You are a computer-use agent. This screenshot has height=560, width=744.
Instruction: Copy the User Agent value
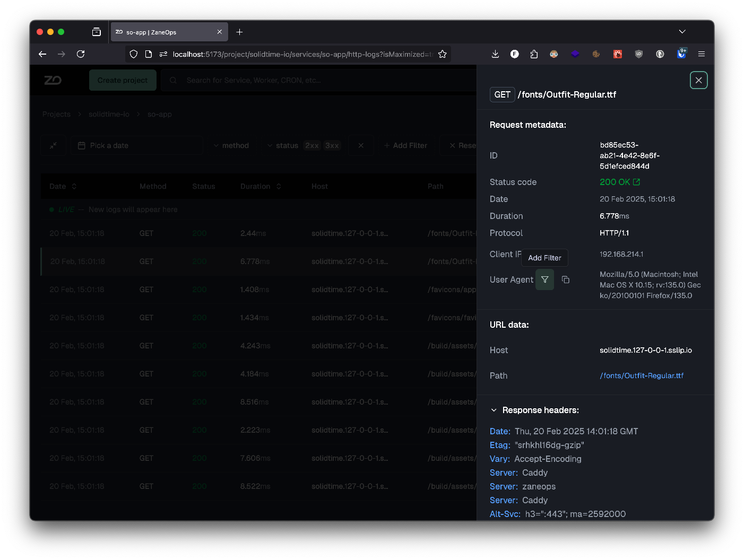pos(566,279)
